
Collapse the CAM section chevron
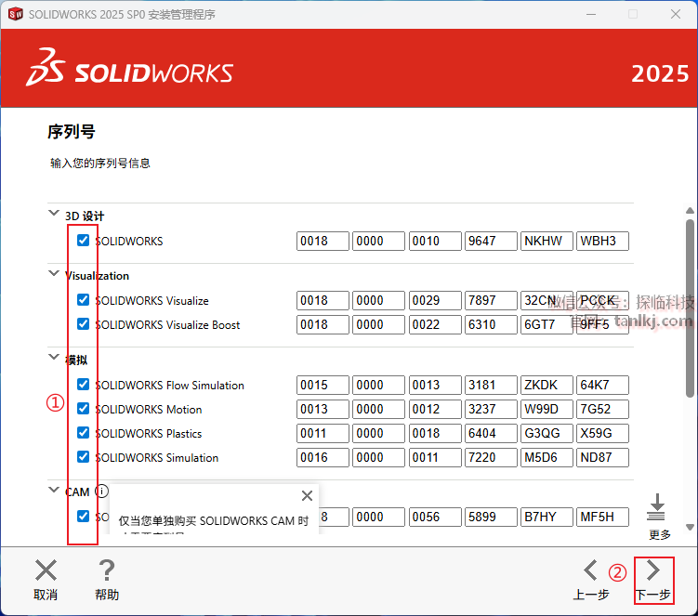tap(53, 491)
